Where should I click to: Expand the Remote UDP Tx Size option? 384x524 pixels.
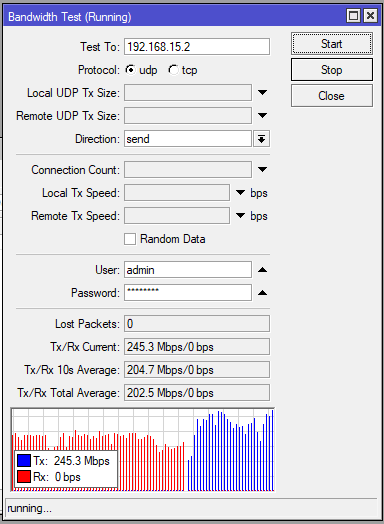pos(262,115)
